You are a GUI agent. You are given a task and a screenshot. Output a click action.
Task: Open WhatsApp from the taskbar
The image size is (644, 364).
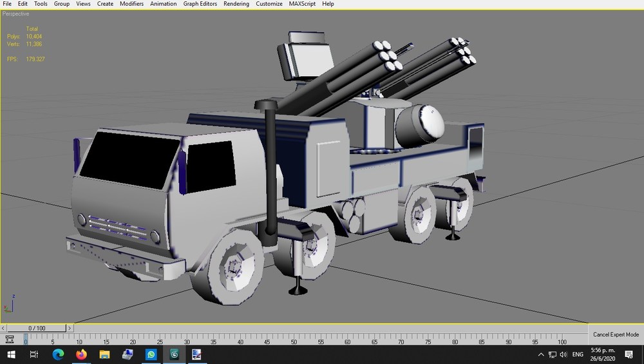[151, 354]
